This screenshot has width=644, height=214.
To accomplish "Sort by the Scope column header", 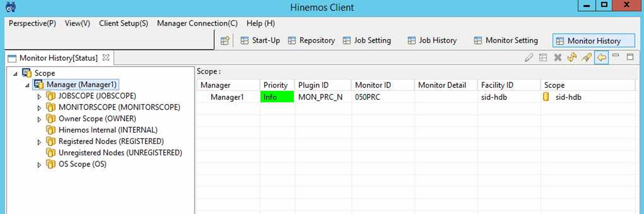I will (x=588, y=85).
